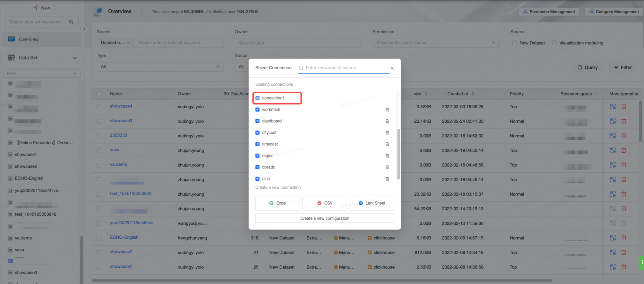This screenshot has height=284, width=644.
Task: Focus the Search user owner field
Action: [x=298, y=43]
